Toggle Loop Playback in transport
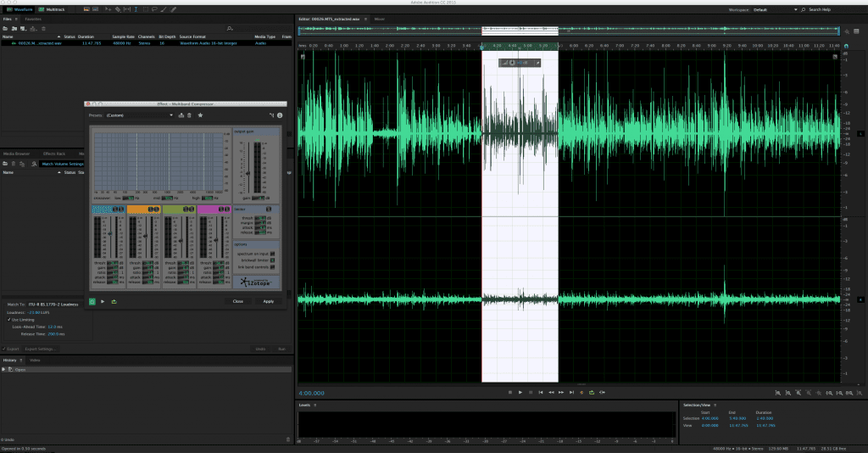868x453 pixels. point(592,392)
